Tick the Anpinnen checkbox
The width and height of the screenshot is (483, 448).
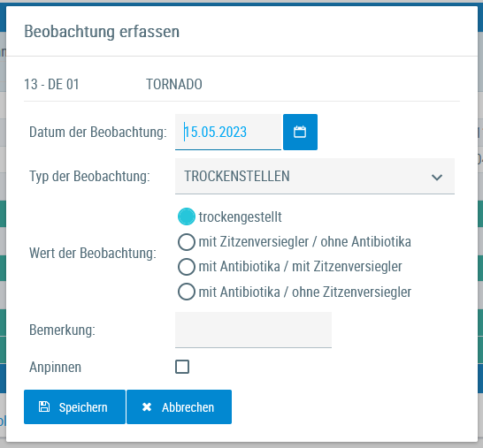pyautogui.click(x=182, y=367)
